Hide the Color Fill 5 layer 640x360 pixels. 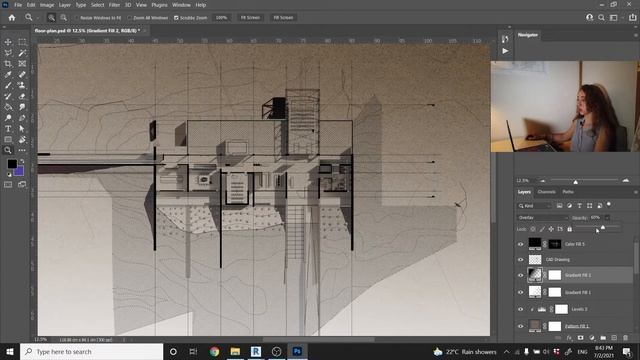520,244
